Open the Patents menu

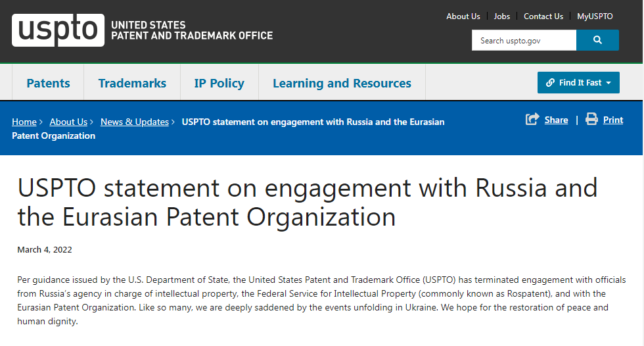click(48, 83)
